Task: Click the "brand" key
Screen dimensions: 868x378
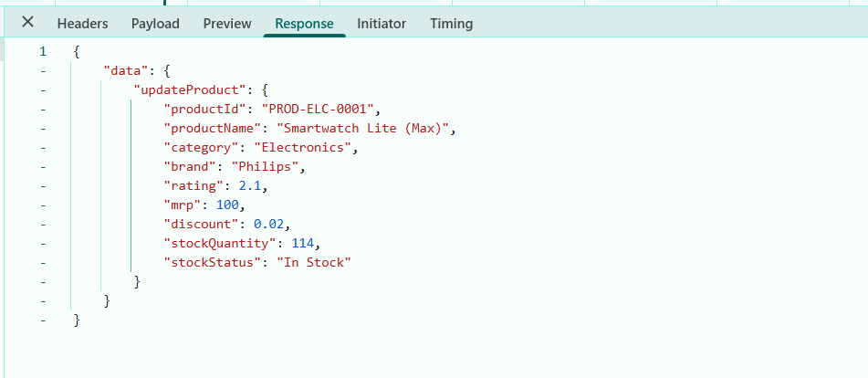Action: tap(191, 166)
